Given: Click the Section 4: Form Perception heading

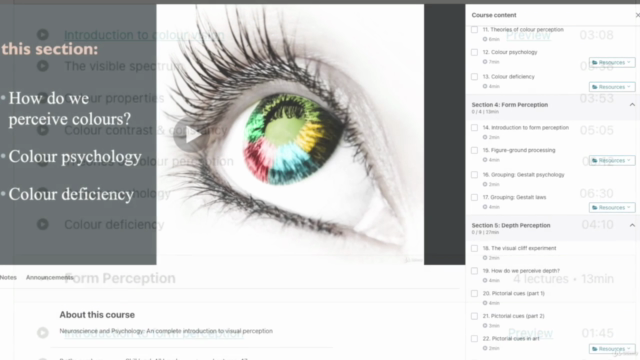Looking at the screenshot, I should pos(510,105).
